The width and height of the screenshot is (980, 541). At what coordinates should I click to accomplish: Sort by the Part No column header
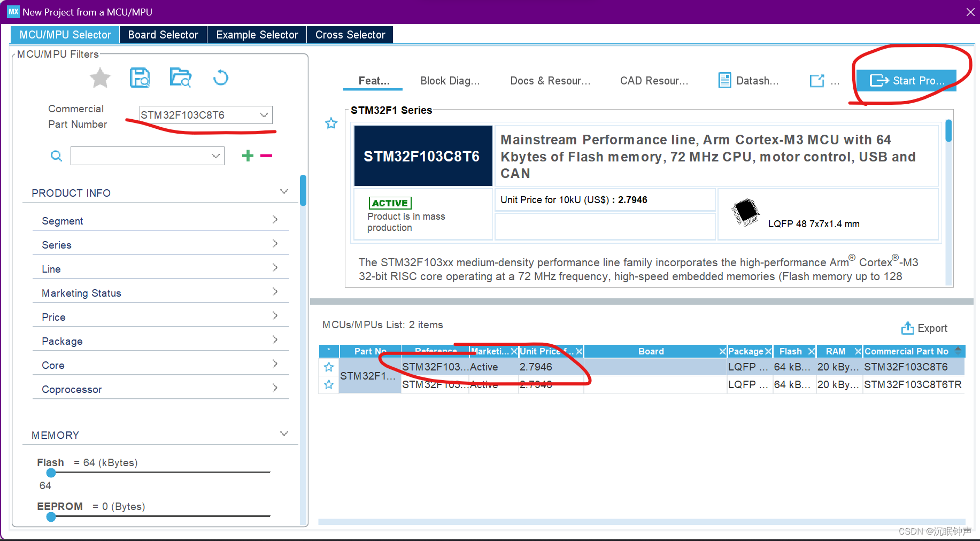pyautogui.click(x=370, y=351)
